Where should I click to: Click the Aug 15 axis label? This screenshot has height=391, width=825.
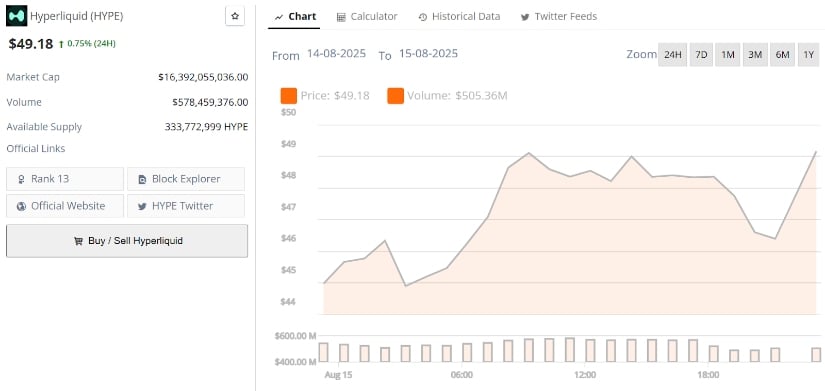338,375
